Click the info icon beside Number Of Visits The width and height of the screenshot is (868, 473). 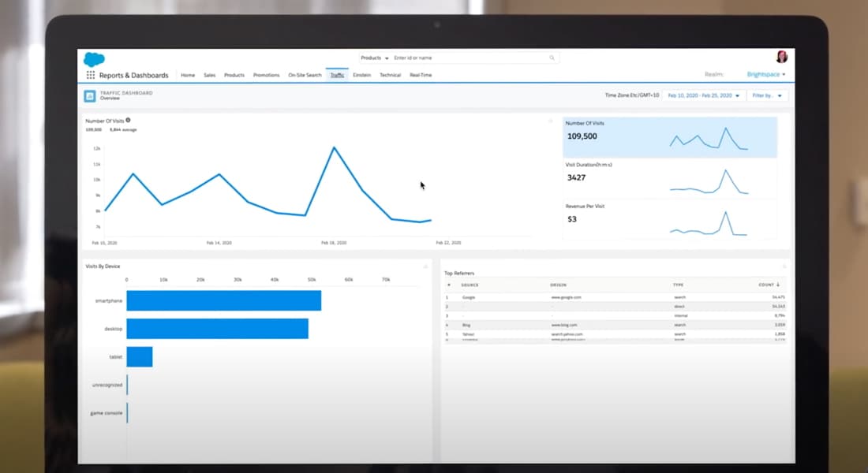(129, 120)
